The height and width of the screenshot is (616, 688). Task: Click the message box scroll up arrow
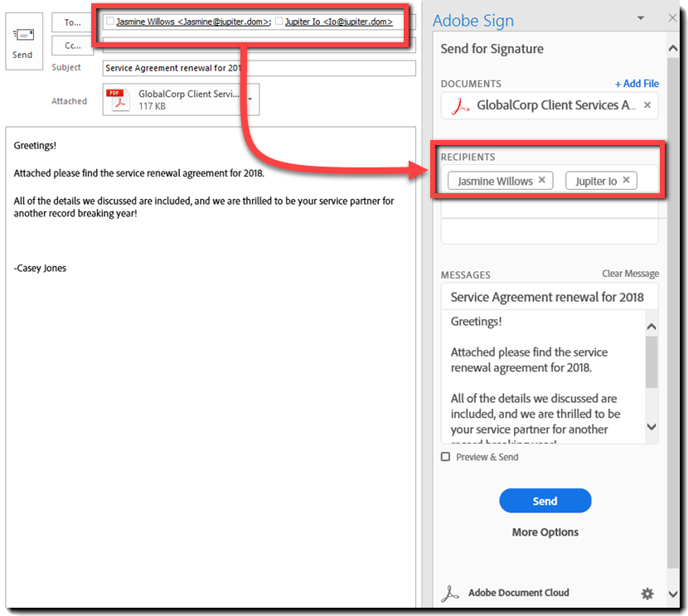point(652,327)
